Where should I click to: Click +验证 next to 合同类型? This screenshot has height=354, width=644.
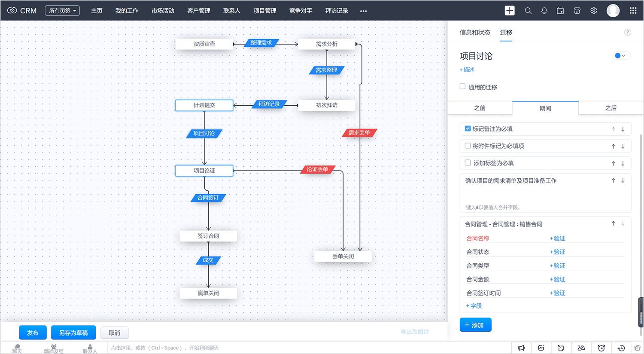(558, 265)
